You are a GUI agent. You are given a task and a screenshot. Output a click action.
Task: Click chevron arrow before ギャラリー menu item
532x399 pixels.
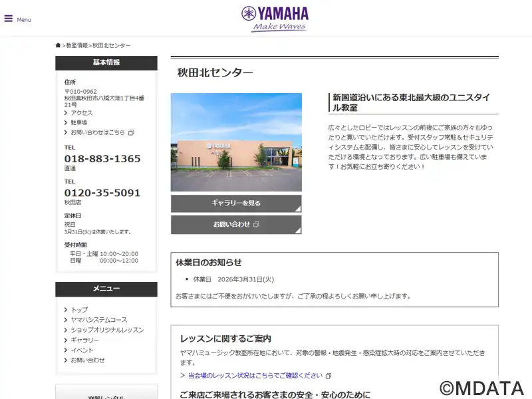66,340
